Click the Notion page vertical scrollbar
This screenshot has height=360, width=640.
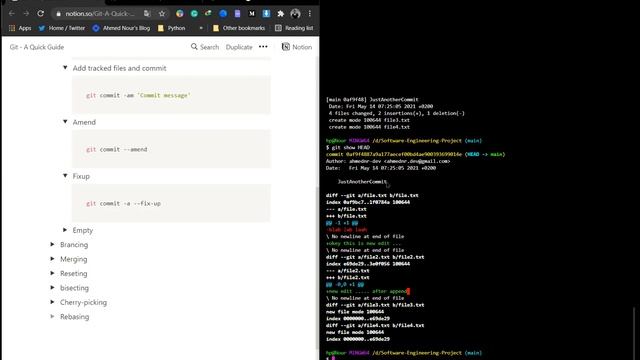tap(317, 267)
